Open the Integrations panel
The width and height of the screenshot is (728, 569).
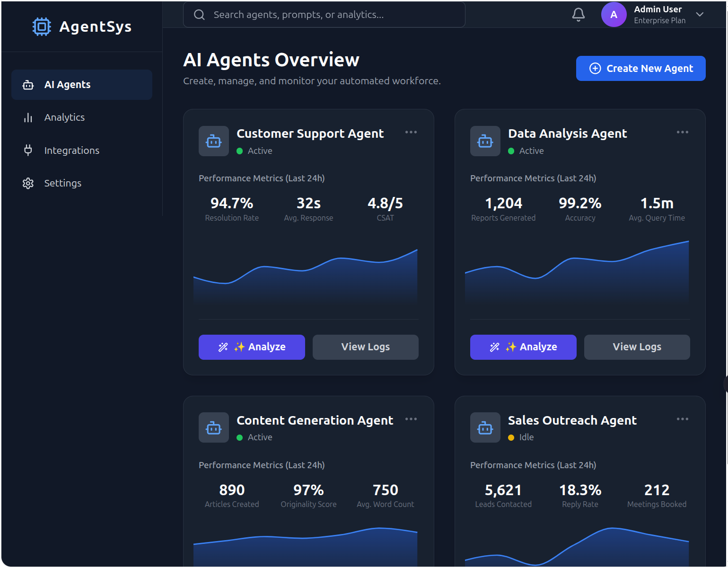pos(71,150)
